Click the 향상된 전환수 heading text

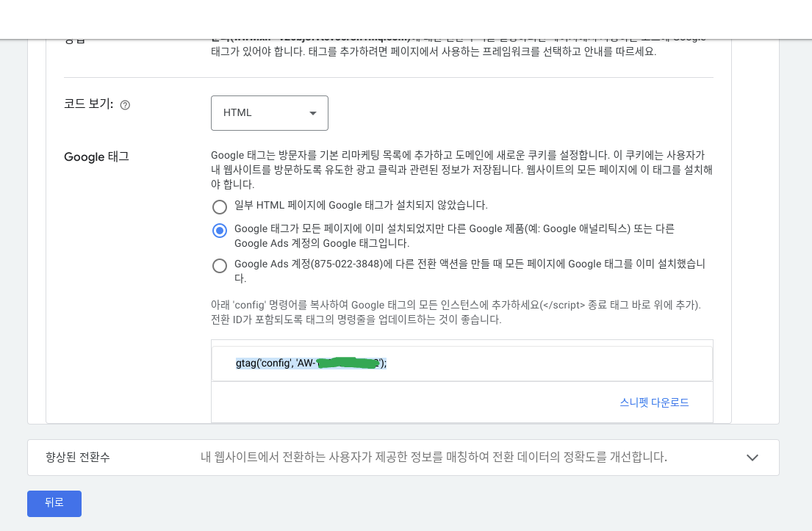point(78,457)
